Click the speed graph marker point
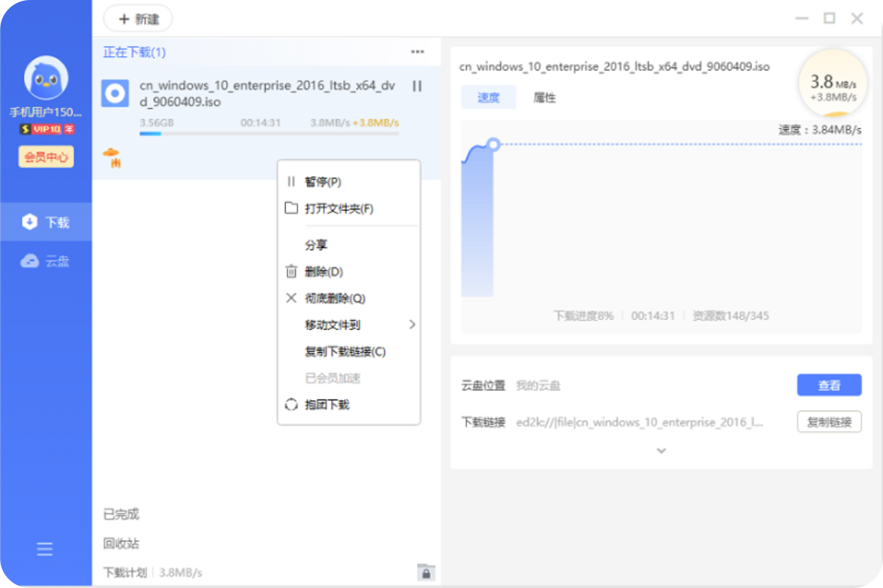 [x=493, y=144]
